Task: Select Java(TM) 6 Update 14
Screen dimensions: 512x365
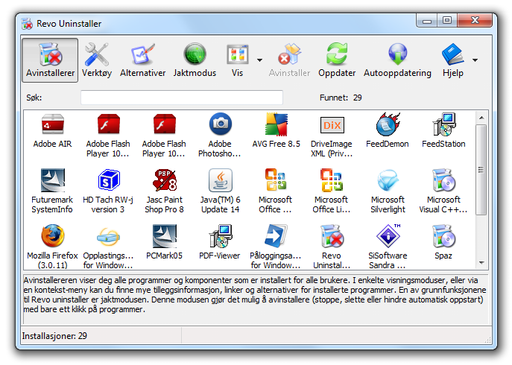Action: pos(220,191)
